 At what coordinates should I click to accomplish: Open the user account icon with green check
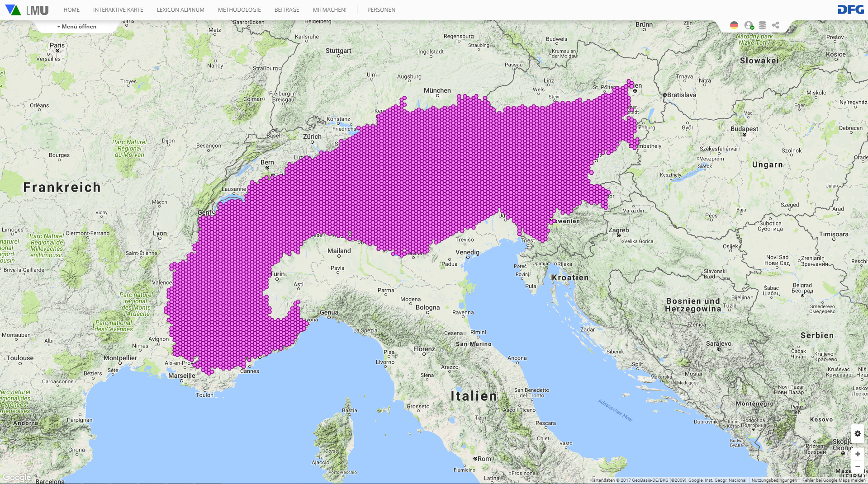click(749, 25)
